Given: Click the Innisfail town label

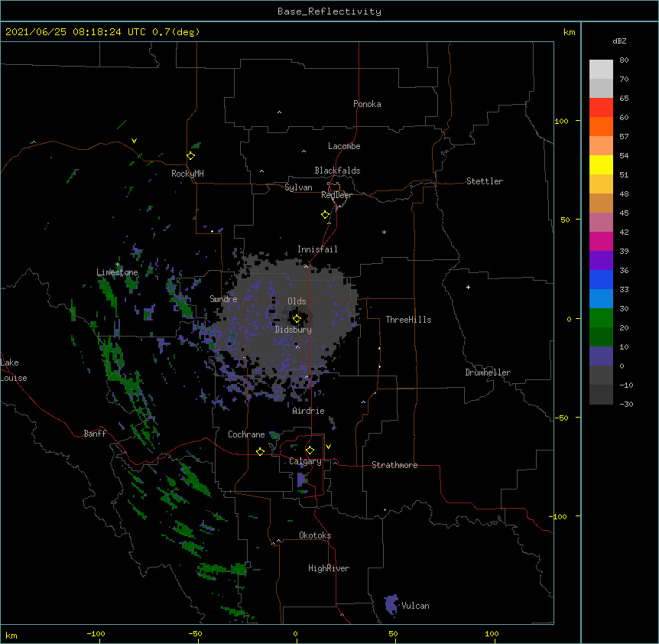Looking at the screenshot, I should tap(317, 249).
